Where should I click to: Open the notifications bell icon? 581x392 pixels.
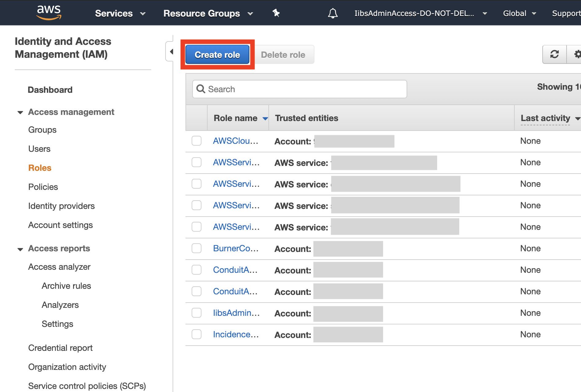[333, 13]
